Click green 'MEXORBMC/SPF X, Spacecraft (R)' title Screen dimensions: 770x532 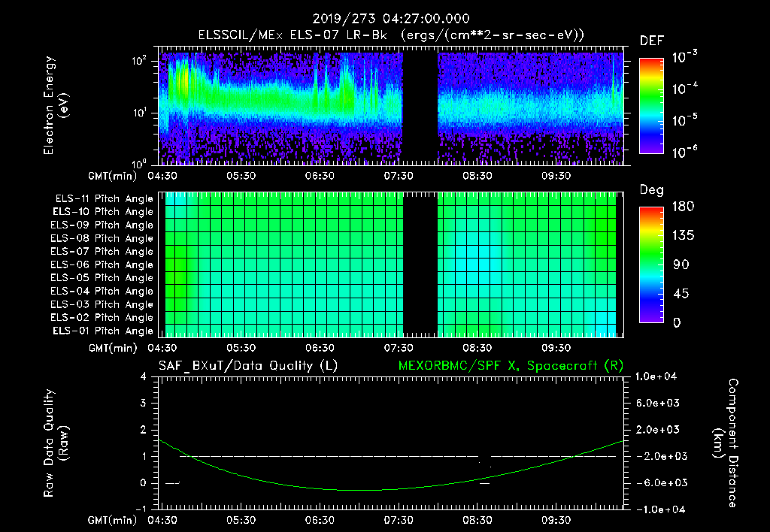tap(511, 366)
